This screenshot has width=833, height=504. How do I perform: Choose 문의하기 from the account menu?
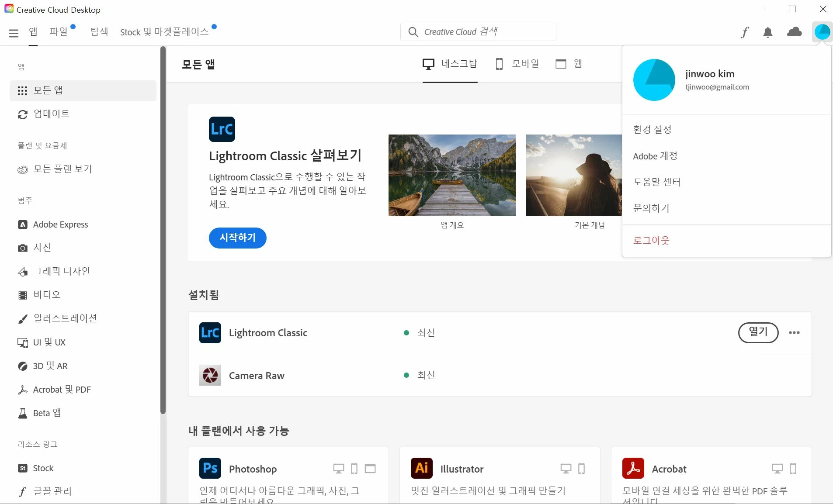(651, 208)
